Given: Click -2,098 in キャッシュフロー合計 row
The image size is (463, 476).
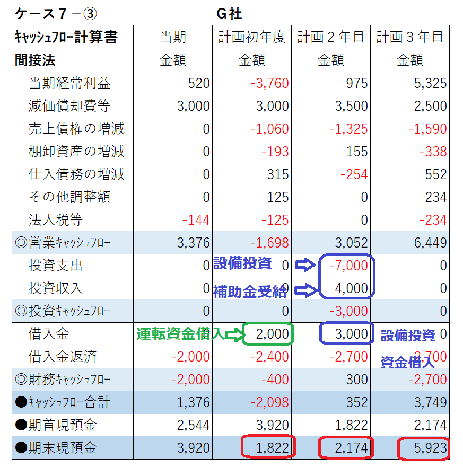Looking at the screenshot, I should coord(269,402).
